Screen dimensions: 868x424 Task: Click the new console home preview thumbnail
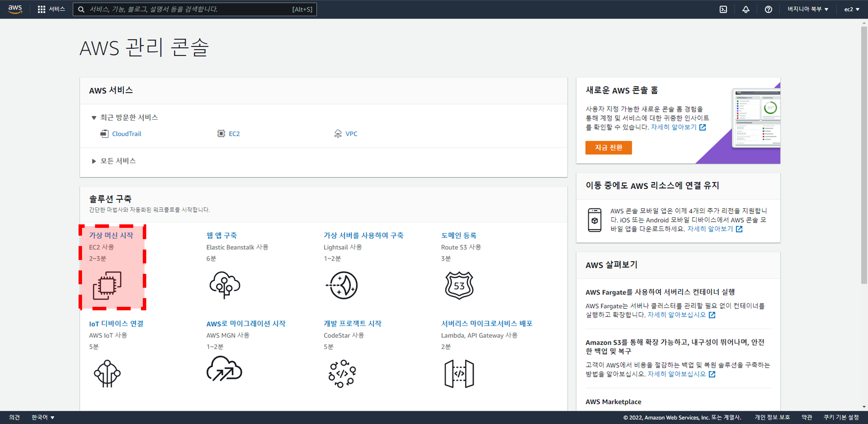756,118
